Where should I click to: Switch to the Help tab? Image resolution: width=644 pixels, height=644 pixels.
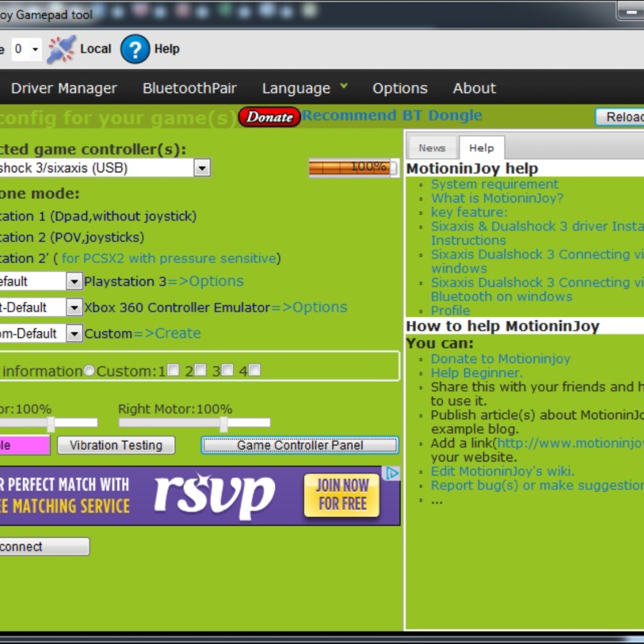482,148
